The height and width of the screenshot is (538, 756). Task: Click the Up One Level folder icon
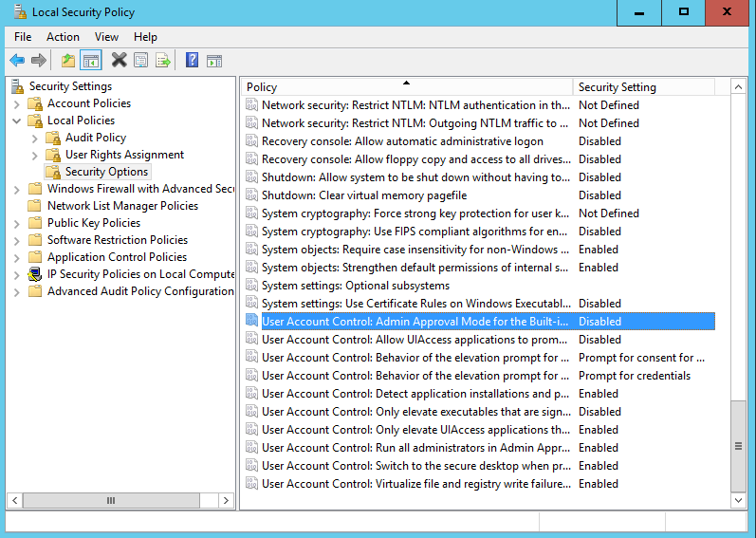[68, 61]
